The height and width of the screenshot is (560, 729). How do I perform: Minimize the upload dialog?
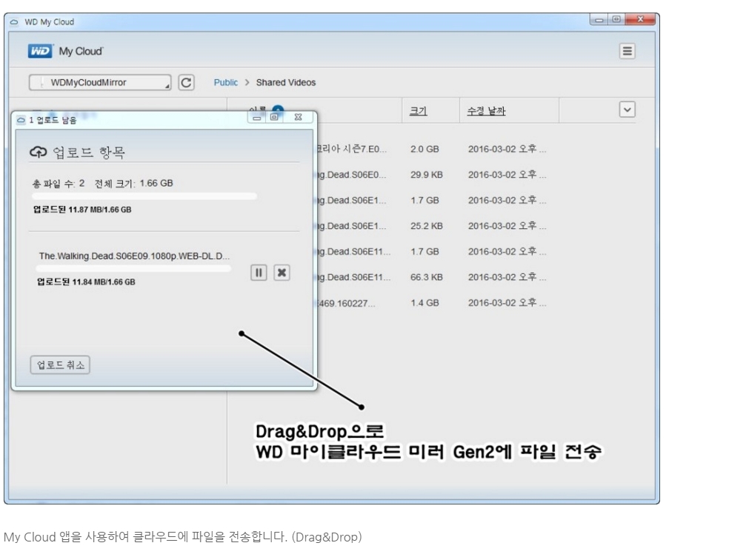pos(256,118)
